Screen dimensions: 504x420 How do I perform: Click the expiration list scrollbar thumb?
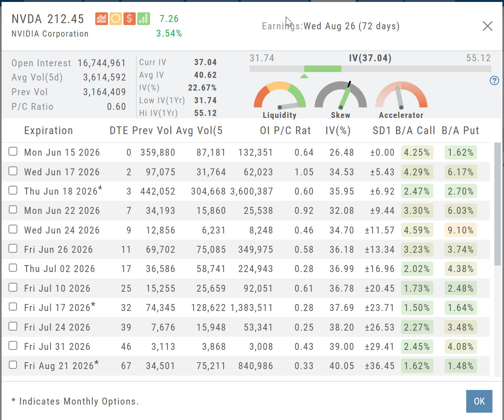(498, 204)
